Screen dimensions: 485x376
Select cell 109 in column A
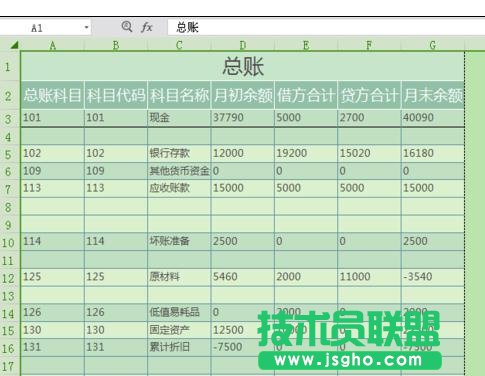coord(53,171)
